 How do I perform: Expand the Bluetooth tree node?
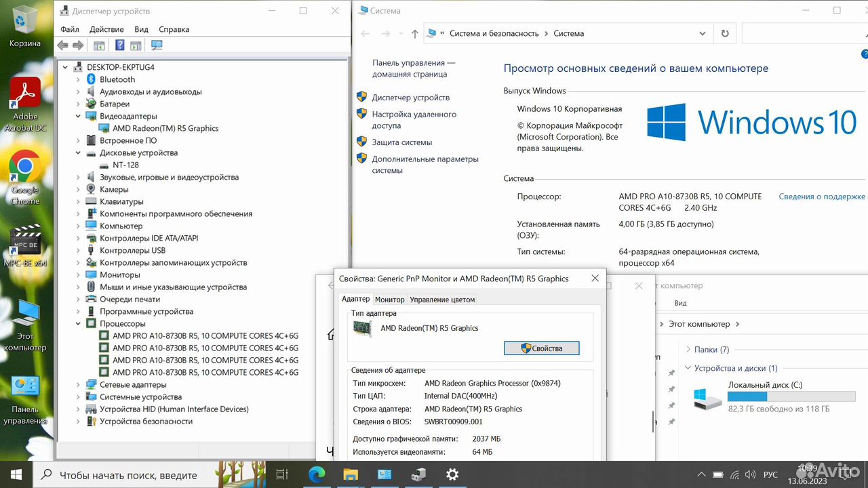[78, 79]
